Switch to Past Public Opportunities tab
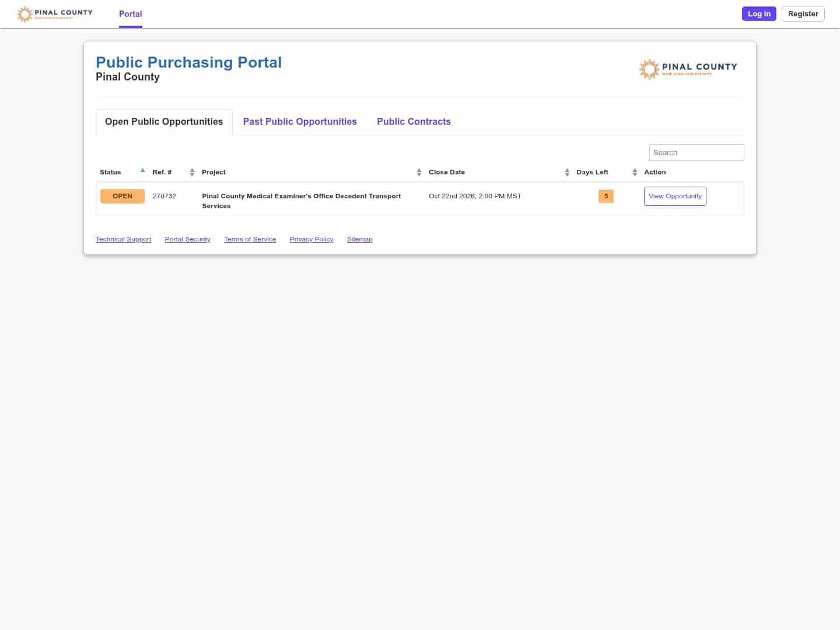 (300, 122)
